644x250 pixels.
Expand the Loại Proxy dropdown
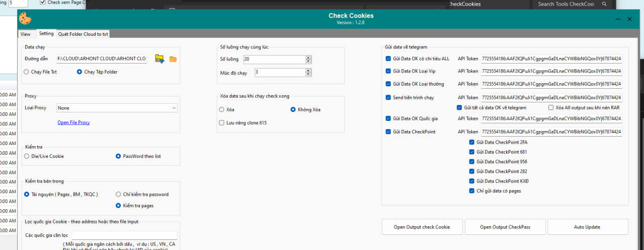click(174, 108)
